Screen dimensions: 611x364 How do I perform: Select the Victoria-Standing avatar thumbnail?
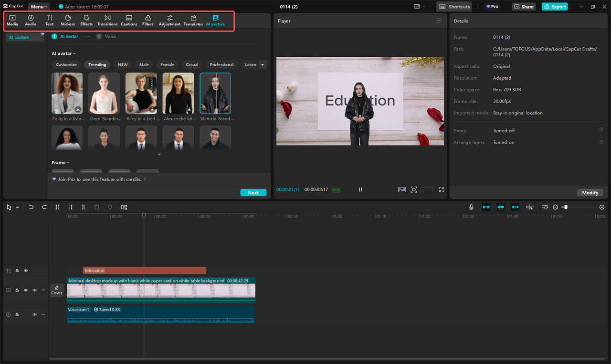click(x=215, y=93)
